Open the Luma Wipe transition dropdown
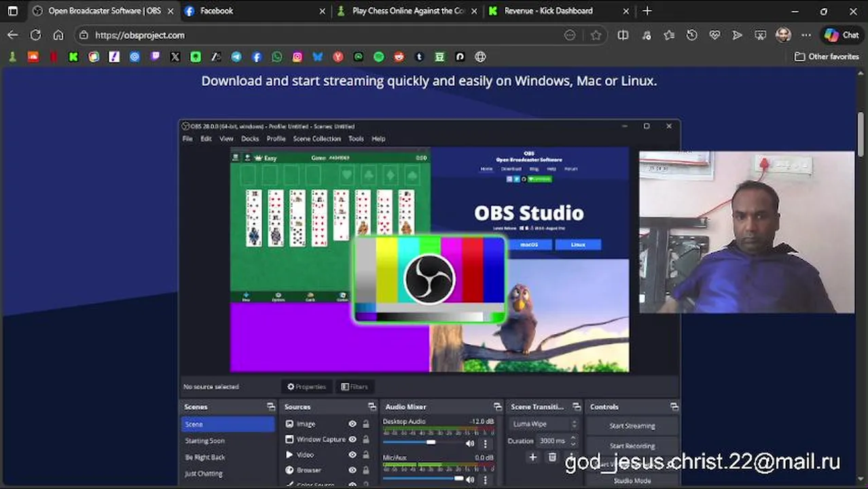This screenshot has height=489, width=868. point(545,424)
